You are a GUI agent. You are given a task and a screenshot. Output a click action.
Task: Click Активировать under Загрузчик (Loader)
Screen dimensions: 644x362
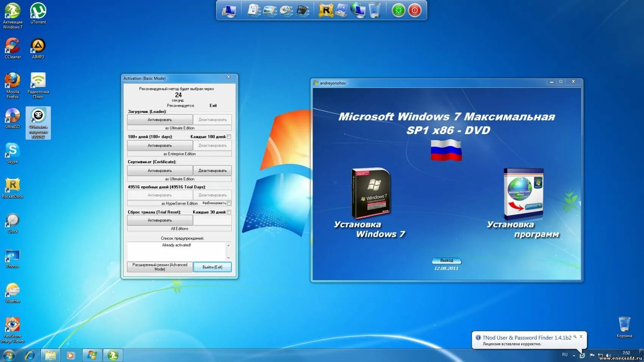pos(160,120)
